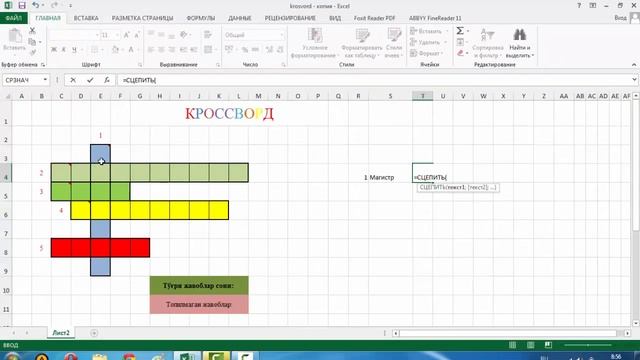Click the AutoSum sigma icon
This screenshot has width=640, height=360.
tap(460, 31)
